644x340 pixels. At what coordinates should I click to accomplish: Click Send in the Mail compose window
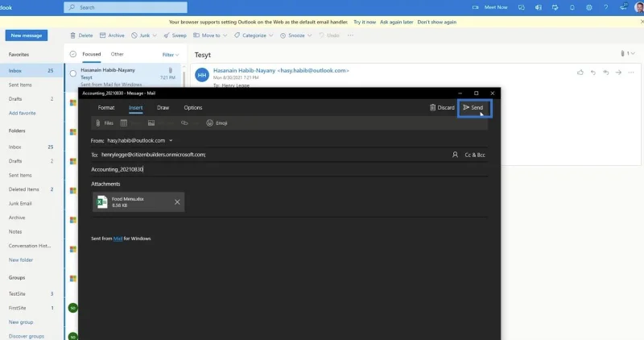tap(474, 108)
